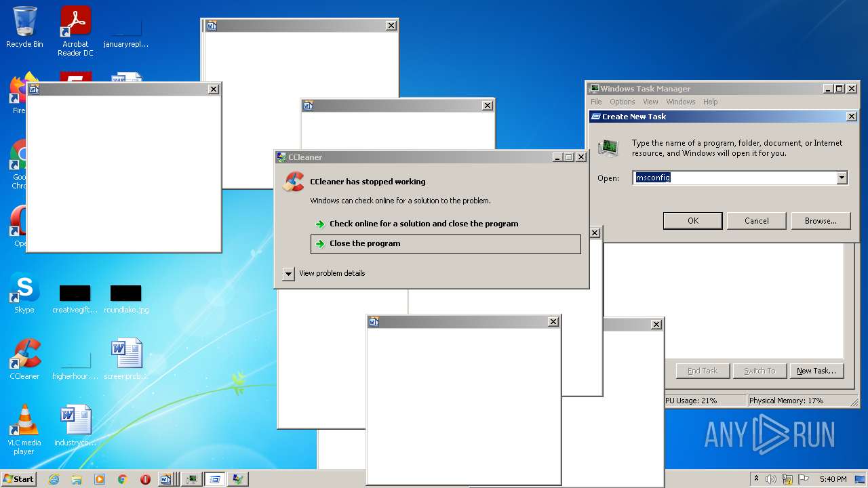Click the Physical Memory: 17% status text

point(786,401)
